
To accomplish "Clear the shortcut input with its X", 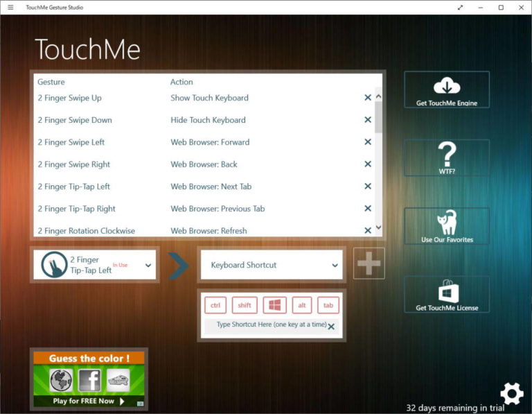I will point(332,327).
